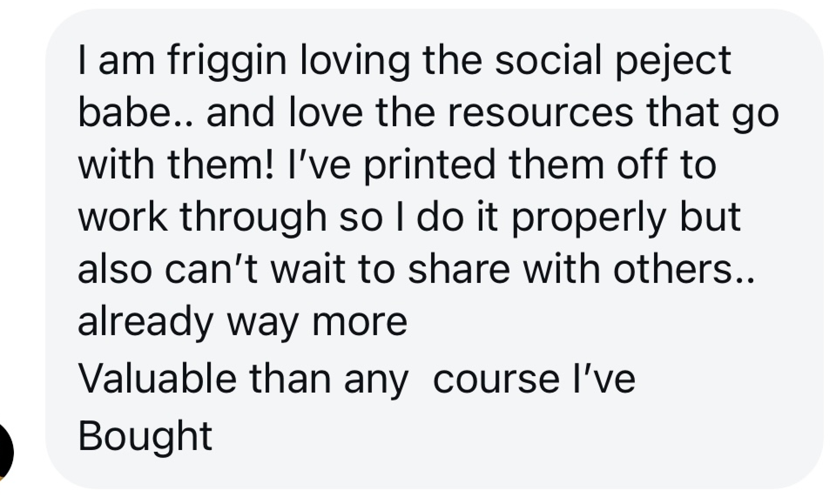Open the sender's profile picture avatar

5,453
